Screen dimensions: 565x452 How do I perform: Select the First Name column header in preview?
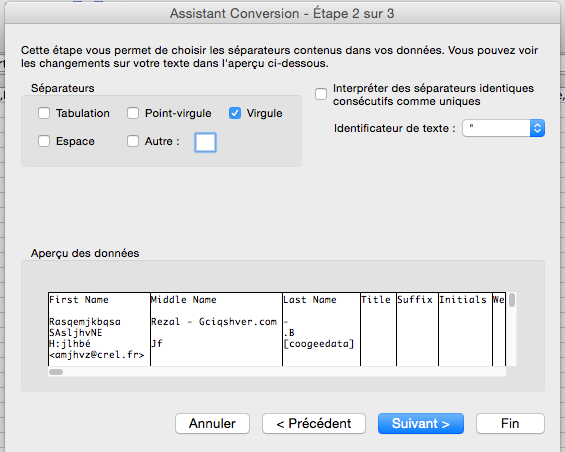pyautogui.click(x=79, y=300)
